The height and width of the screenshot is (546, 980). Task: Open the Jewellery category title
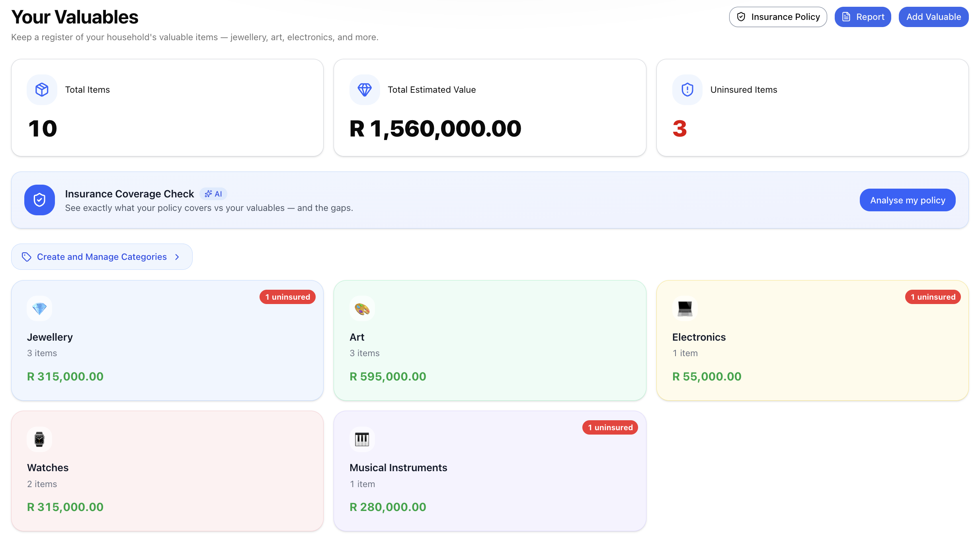click(50, 337)
